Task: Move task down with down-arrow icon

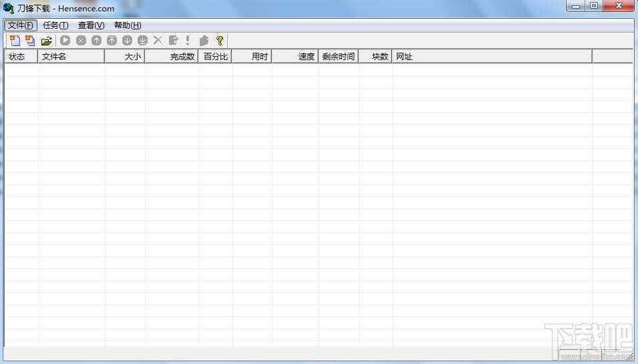Action: tap(128, 40)
